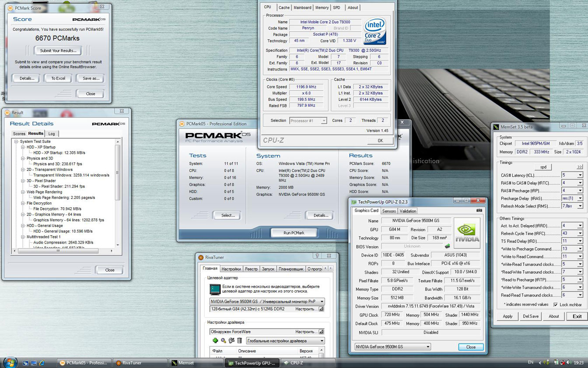The width and height of the screenshot is (588, 368).
Task: Switch to CPU-Z Mainboard tab
Action: click(x=302, y=7)
